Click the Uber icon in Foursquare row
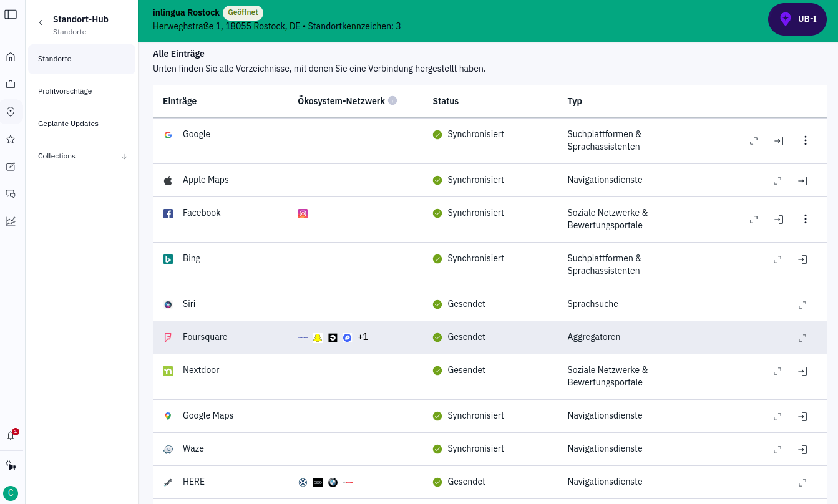Screen dimensions: 838x504 pos(333,337)
